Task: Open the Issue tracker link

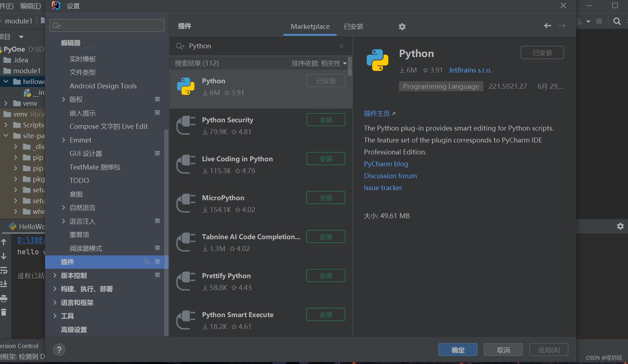Action: pyautogui.click(x=383, y=188)
